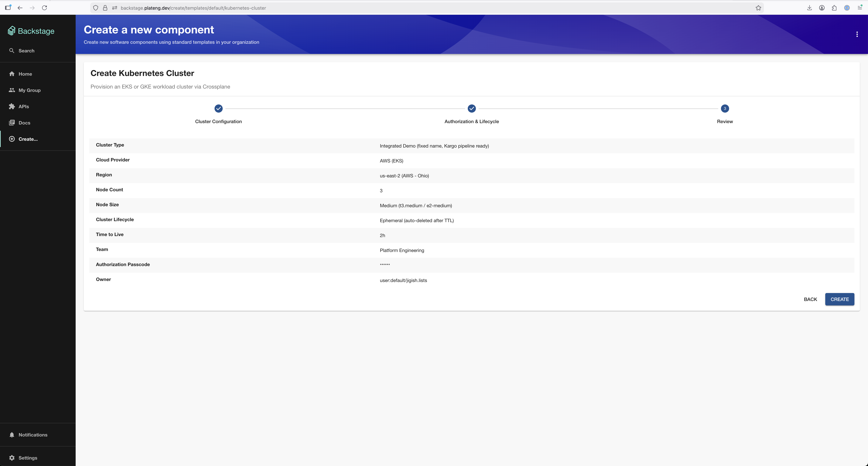Select Create in the sidebar
Viewport: 868px width, 466px height.
(x=28, y=139)
